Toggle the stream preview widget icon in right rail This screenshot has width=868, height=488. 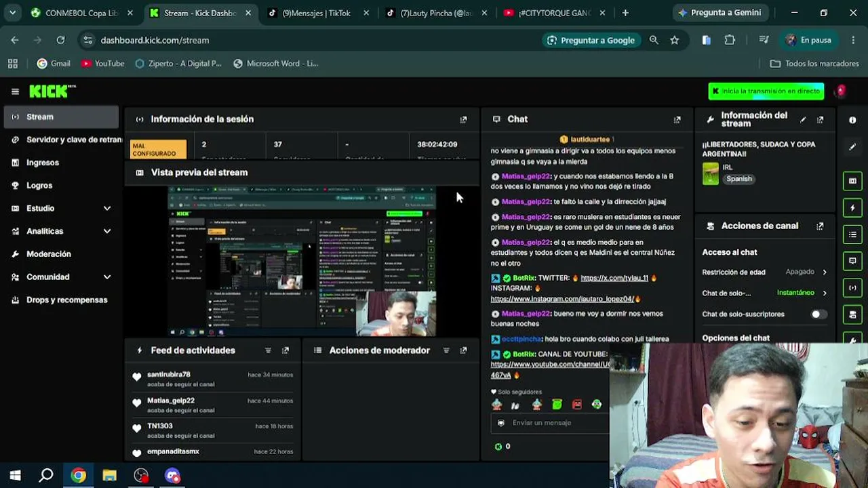click(852, 181)
